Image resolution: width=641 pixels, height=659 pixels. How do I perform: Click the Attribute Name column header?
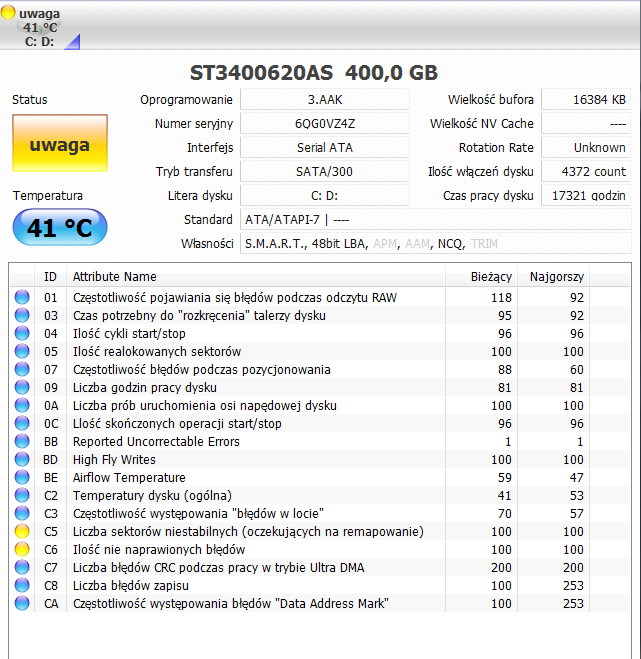point(256,277)
